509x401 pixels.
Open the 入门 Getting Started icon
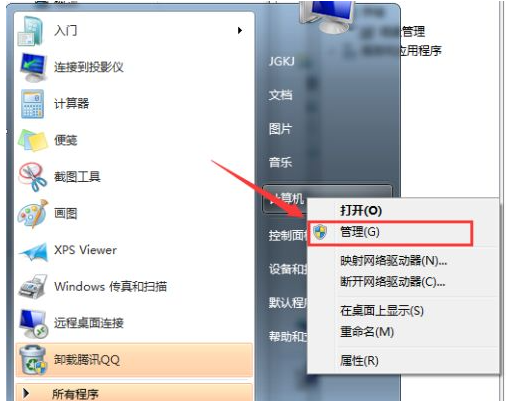pyautogui.click(x=31, y=31)
